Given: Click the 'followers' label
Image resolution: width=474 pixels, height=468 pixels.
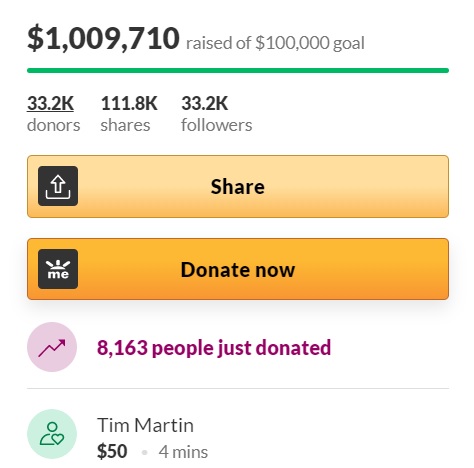Looking at the screenshot, I should pos(217,125).
